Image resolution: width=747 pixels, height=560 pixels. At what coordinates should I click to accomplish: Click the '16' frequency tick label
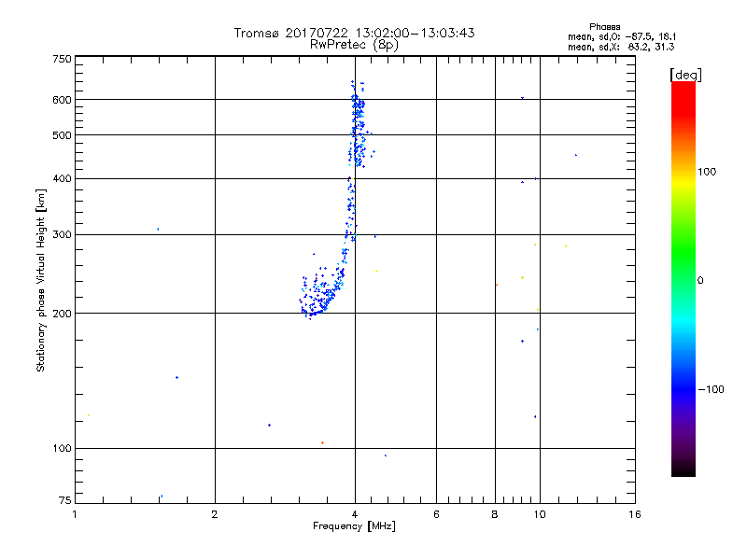(x=635, y=514)
